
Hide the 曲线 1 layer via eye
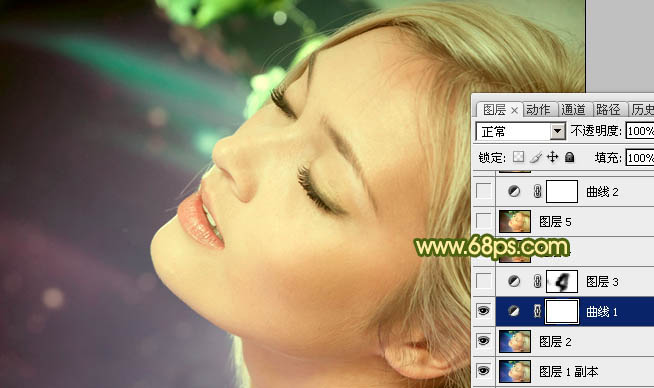click(483, 311)
